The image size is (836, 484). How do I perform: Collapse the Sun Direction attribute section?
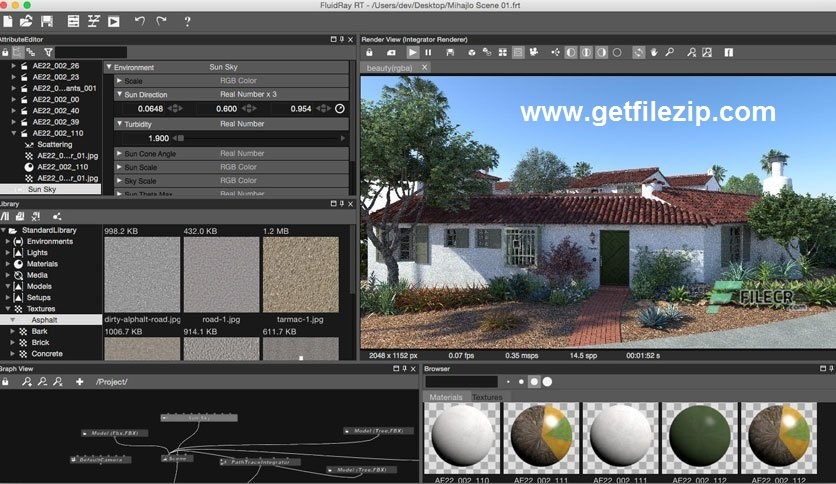coord(119,94)
